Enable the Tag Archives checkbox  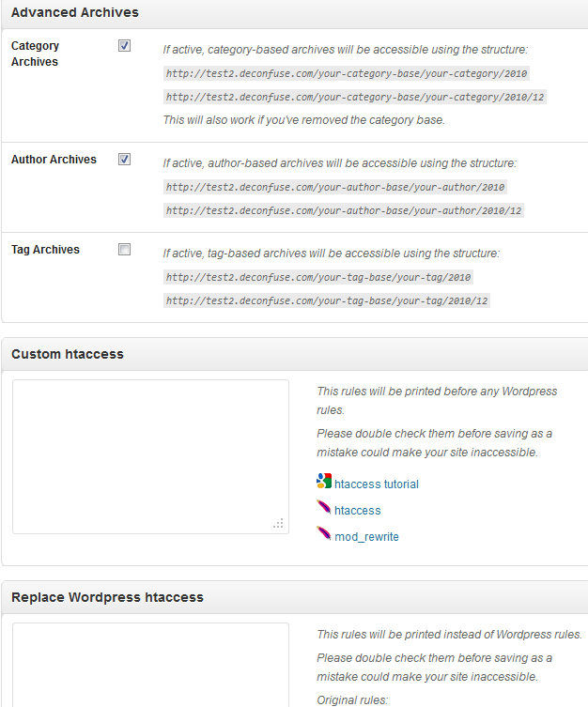click(x=124, y=250)
